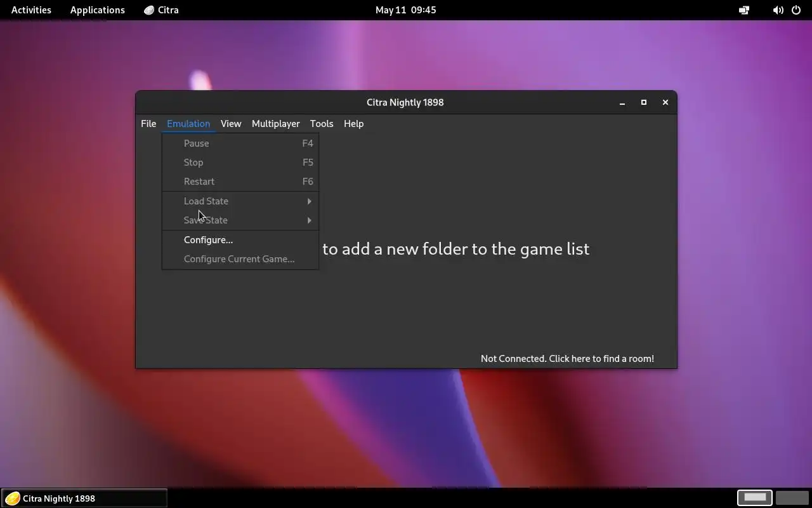
Task: Open the clock showing May 11 09:45
Action: [x=406, y=10]
